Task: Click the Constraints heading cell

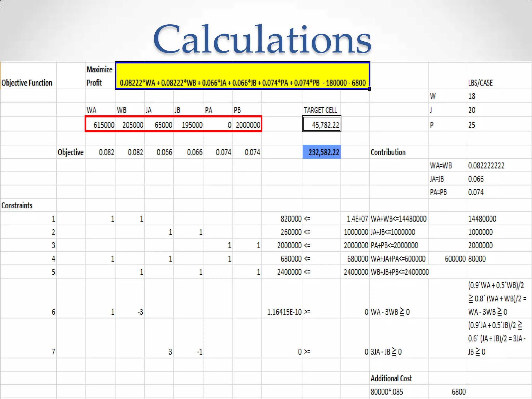Action: coord(17,205)
